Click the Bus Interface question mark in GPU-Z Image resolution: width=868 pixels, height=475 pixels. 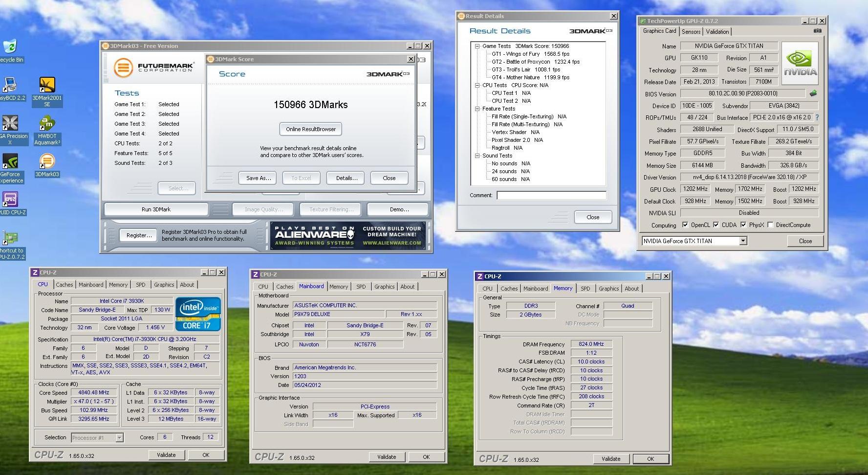pyautogui.click(x=817, y=117)
